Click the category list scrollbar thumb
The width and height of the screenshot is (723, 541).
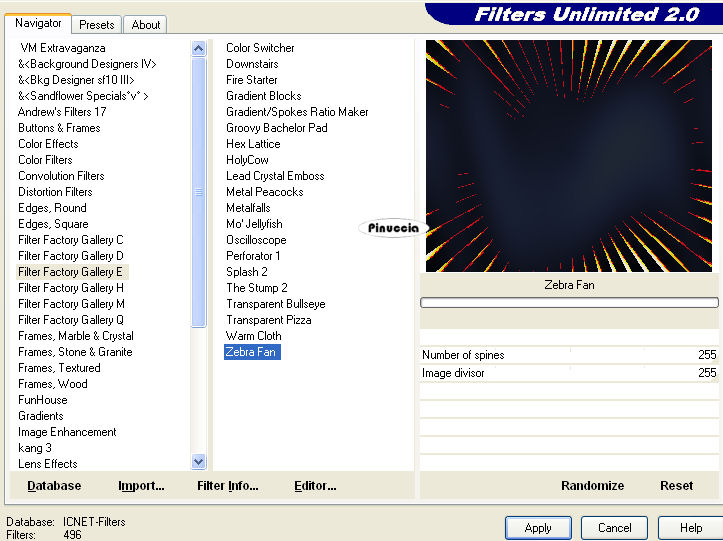click(199, 192)
